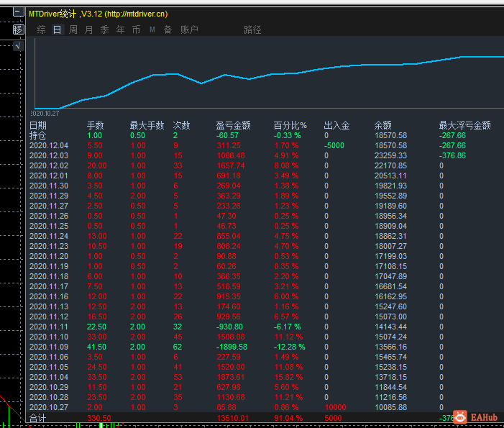504x428 pixels.
Task: Click the -376.86 floating loss value
Action: (452, 155)
